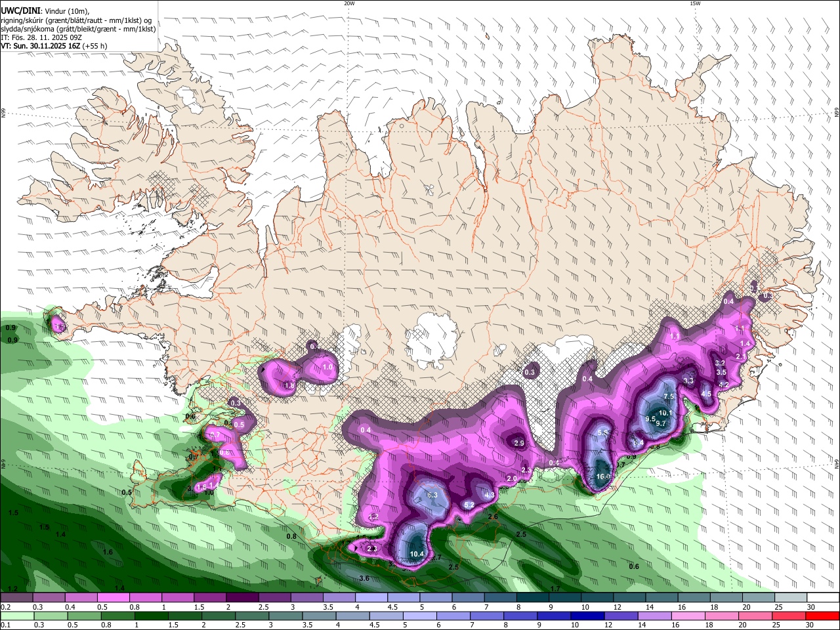Screen dimensions: 840x630
Task: Click the 6.3 value on the map
Action: (432, 495)
